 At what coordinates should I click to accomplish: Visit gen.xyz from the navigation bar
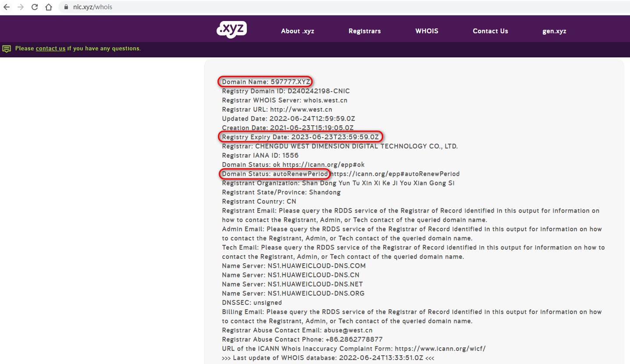click(x=555, y=31)
